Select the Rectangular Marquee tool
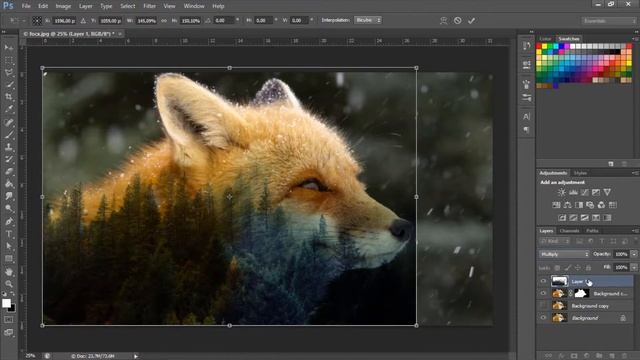This screenshot has height=360, width=640. (9, 60)
